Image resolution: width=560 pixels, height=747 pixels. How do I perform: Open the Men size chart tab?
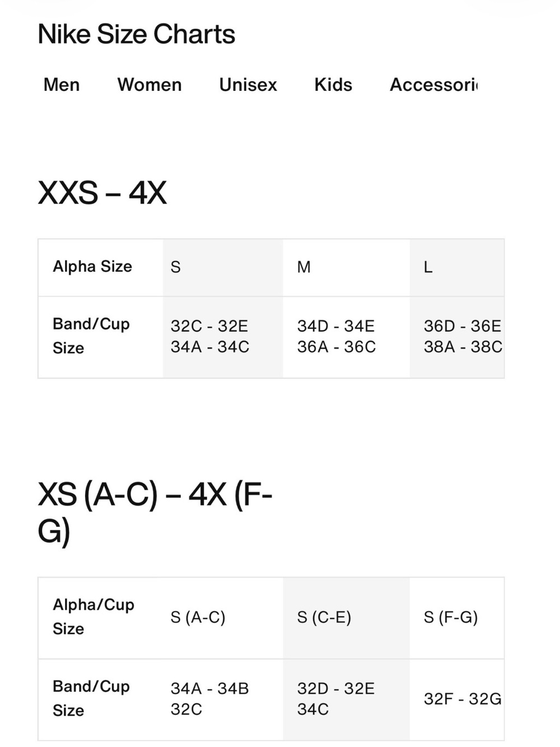(x=62, y=85)
